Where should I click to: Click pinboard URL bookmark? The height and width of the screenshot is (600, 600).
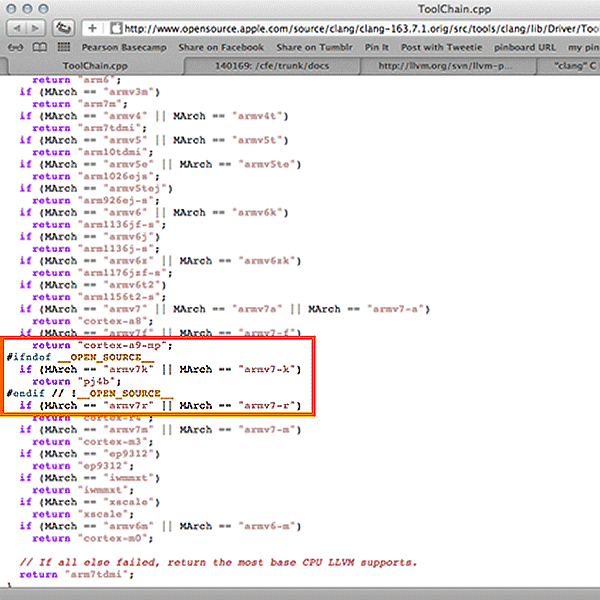(x=525, y=47)
